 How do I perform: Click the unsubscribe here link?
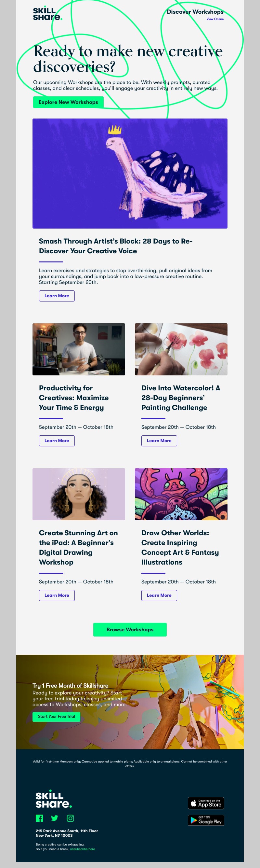[83, 849]
